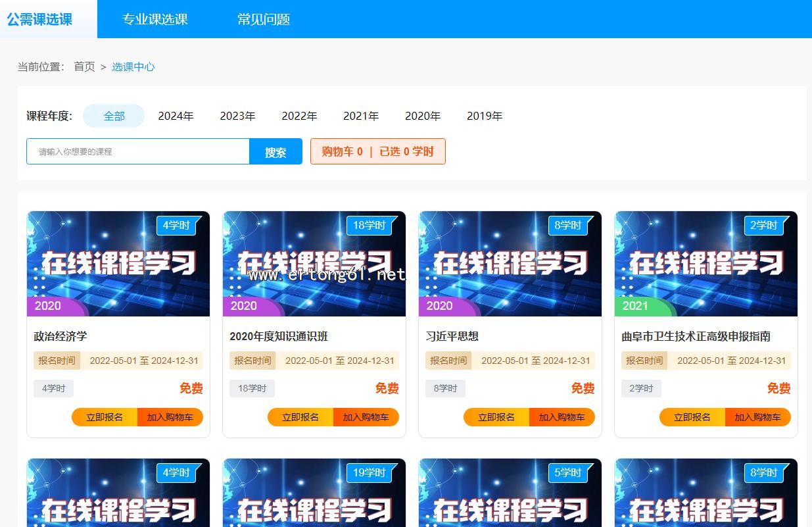Click the 曲阜市卫生技术正高级申报指南 course image
Screen dimensions: 812x527
coord(705,264)
